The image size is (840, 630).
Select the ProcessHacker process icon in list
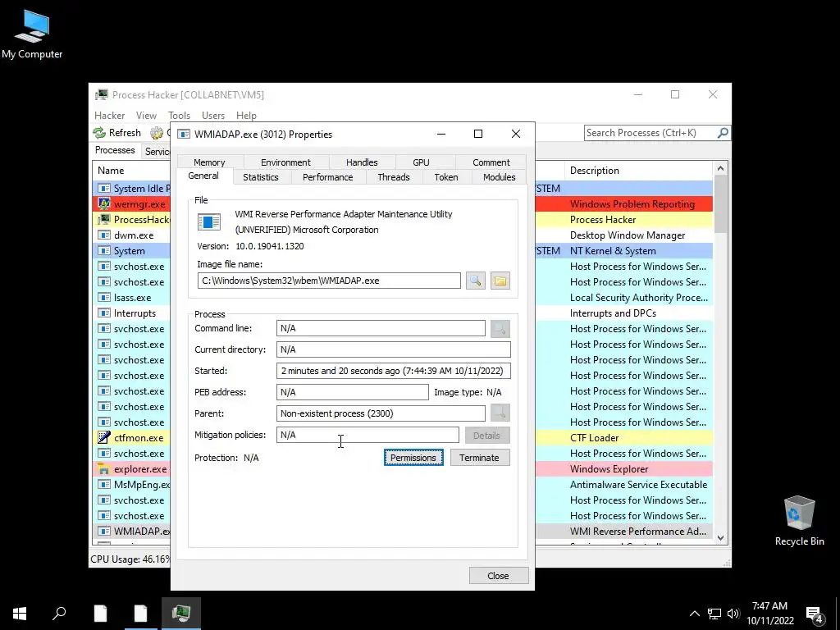pyautogui.click(x=104, y=220)
